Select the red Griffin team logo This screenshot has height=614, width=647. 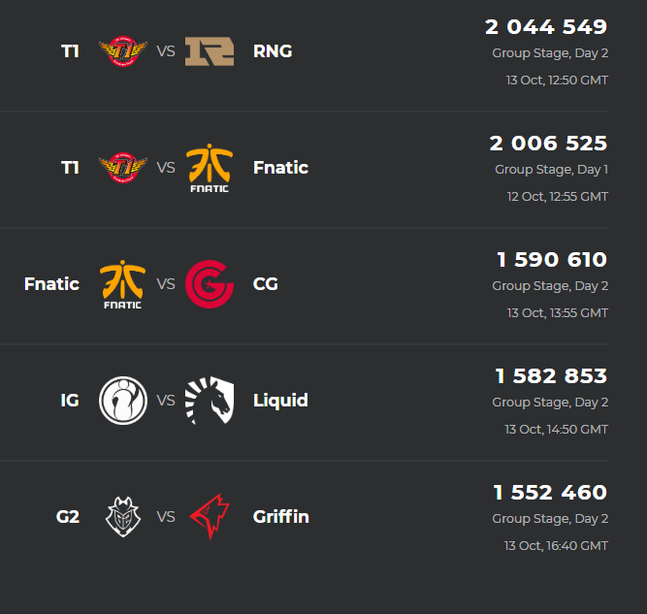pos(210,517)
